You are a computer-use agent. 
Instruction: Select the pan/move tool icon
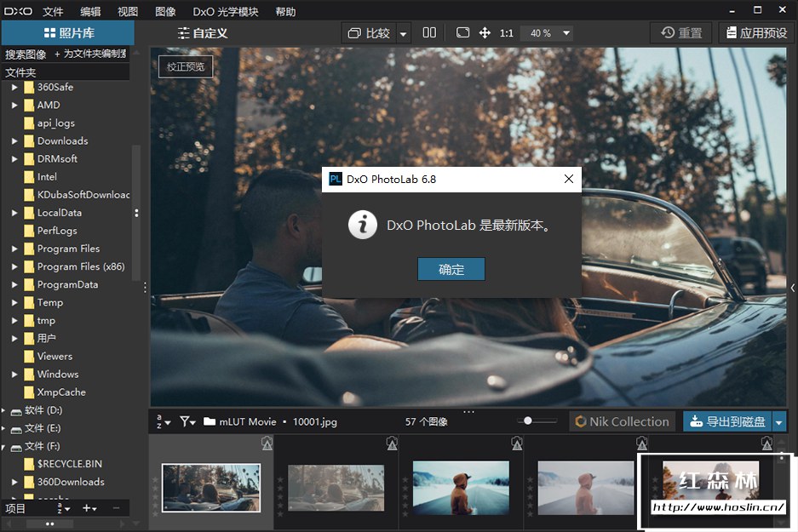pos(485,33)
